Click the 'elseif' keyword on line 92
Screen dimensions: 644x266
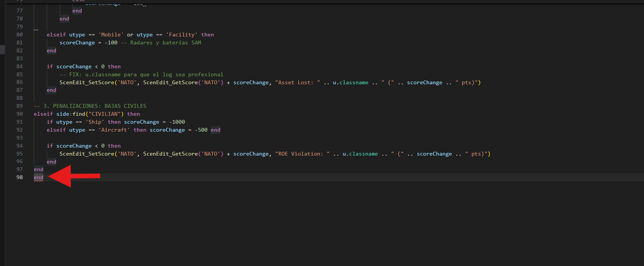(56, 130)
